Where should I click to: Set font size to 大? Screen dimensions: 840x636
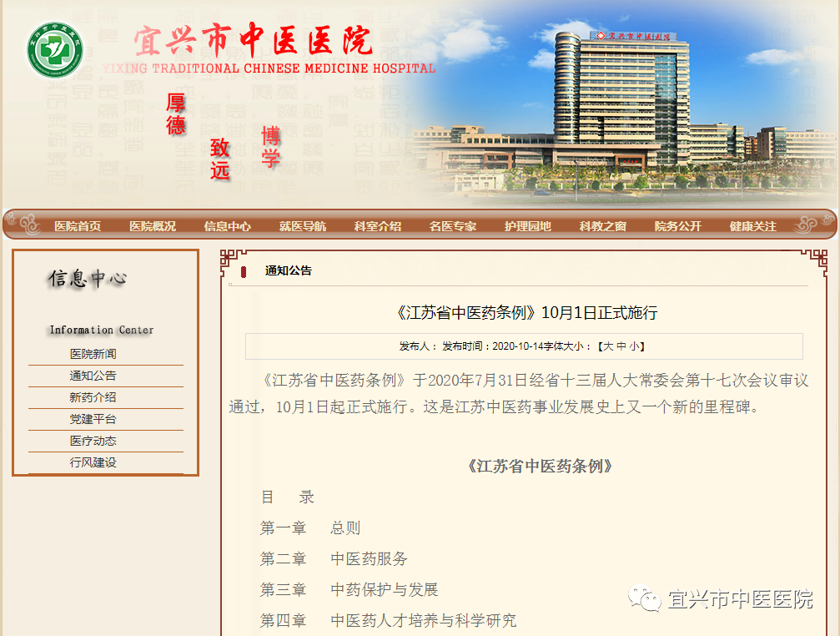pyautogui.click(x=608, y=346)
